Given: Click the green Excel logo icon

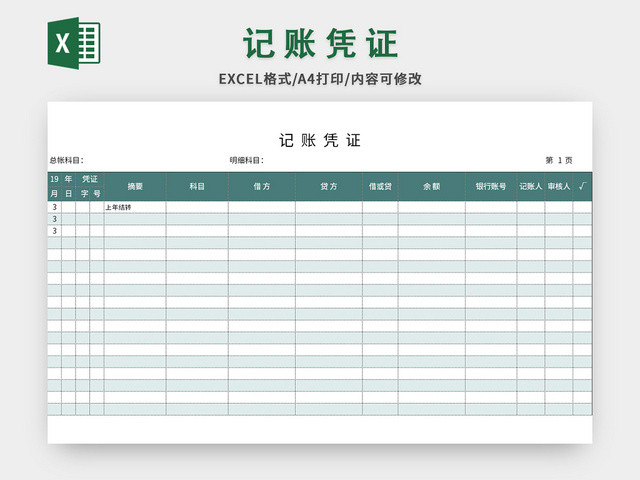Looking at the screenshot, I should pos(74,43).
